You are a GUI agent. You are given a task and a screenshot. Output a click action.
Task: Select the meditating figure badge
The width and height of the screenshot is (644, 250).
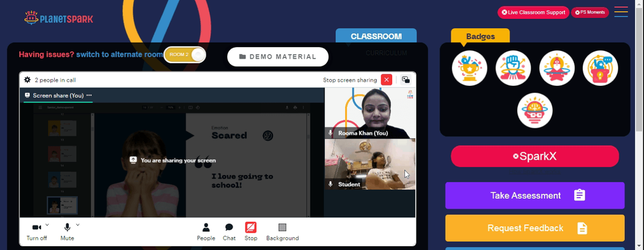556,68
